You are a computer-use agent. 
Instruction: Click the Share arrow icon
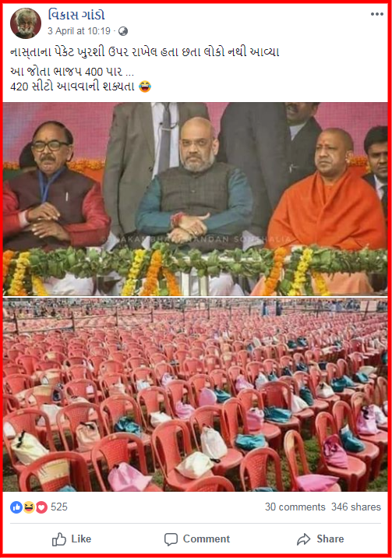coord(304,539)
